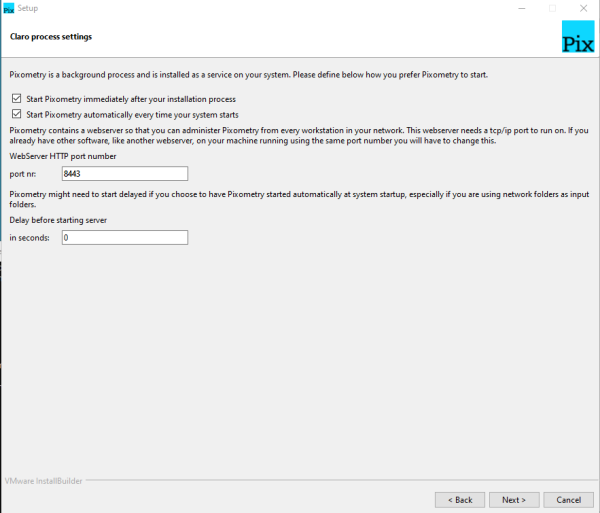Click the port nr input field

125,174
